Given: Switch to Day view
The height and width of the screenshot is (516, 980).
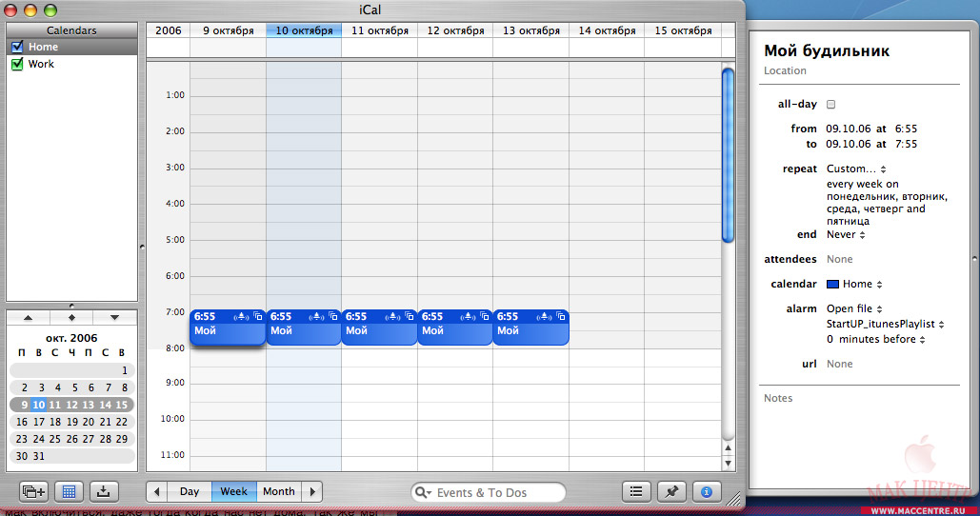Looking at the screenshot, I should click(190, 491).
